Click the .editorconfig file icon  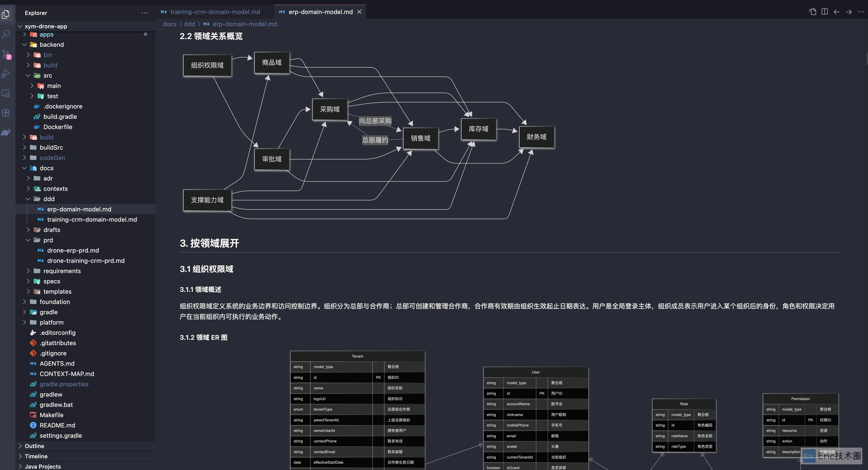click(x=33, y=333)
